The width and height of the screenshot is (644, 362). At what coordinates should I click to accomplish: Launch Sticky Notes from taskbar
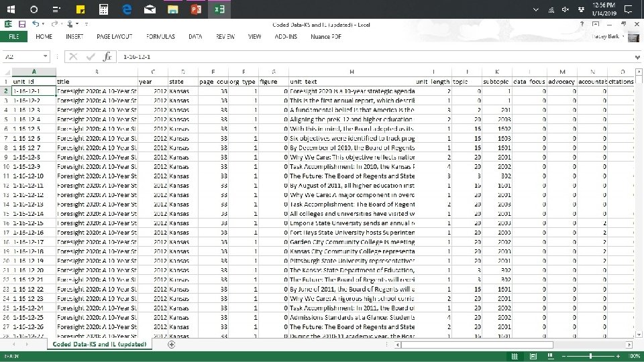[x=80, y=9]
